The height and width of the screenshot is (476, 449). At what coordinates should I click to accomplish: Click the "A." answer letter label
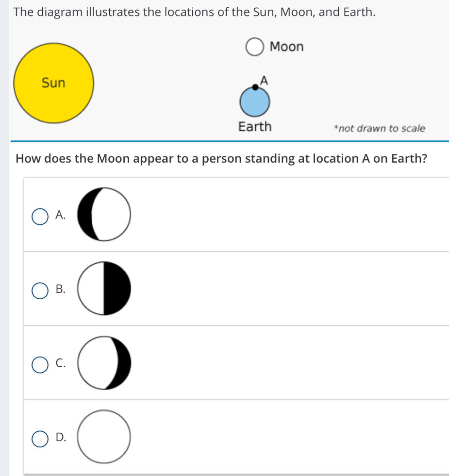[61, 215]
